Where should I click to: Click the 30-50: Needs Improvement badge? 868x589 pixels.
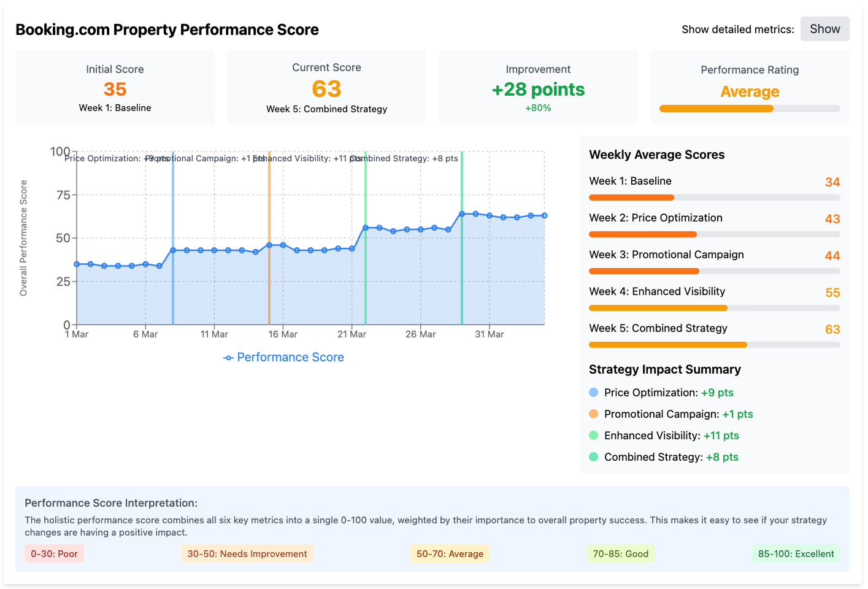pos(247,553)
